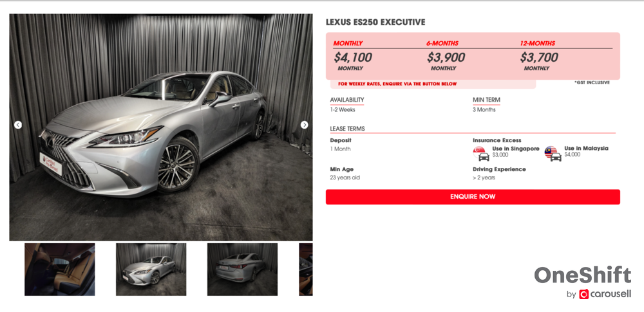This screenshot has width=644, height=312.
Task: Select the front view car thumbnail
Action: (x=151, y=270)
